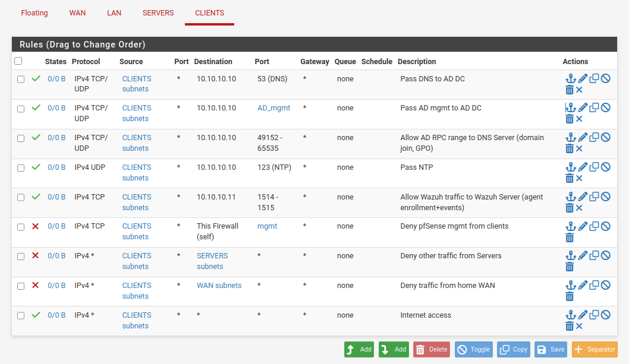The image size is (629, 364).
Task: Delete the Pass DNS to AD DC rule
Action: pyautogui.click(x=570, y=90)
